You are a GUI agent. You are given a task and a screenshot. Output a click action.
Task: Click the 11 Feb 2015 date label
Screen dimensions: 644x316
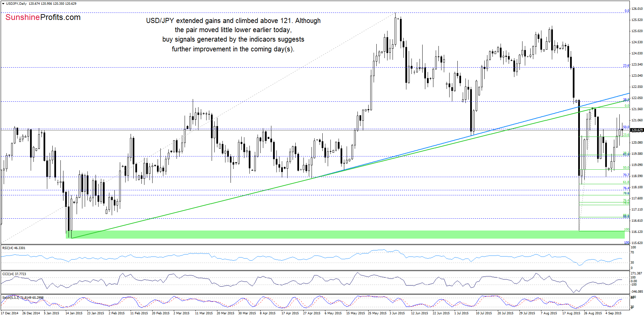139,313
